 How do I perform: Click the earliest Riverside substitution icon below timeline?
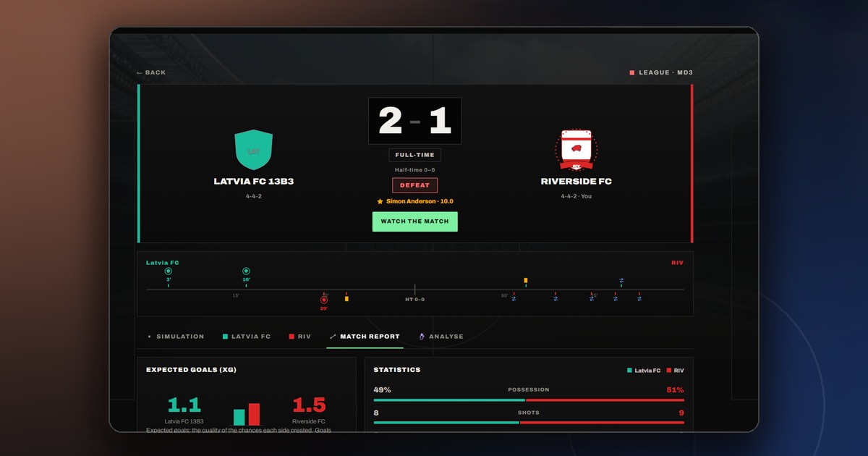[x=514, y=298]
